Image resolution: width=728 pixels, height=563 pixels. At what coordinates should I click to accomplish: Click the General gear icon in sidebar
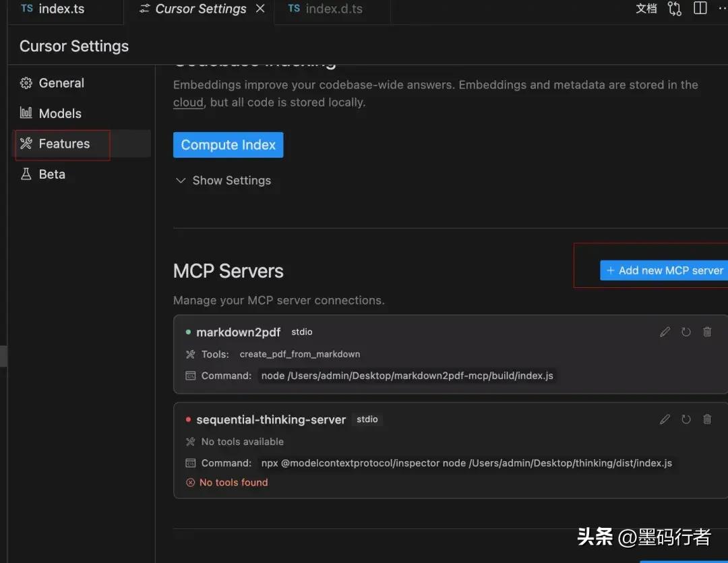(26, 83)
